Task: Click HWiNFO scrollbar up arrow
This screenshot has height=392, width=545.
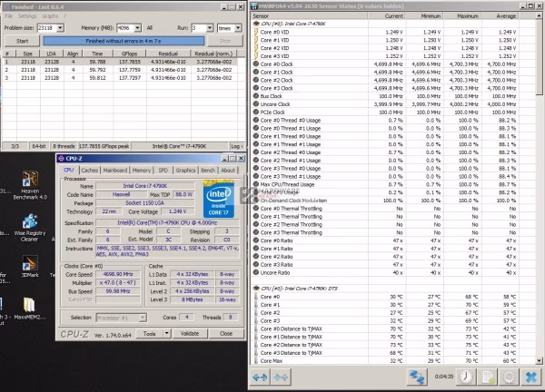Action: click(539, 16)
